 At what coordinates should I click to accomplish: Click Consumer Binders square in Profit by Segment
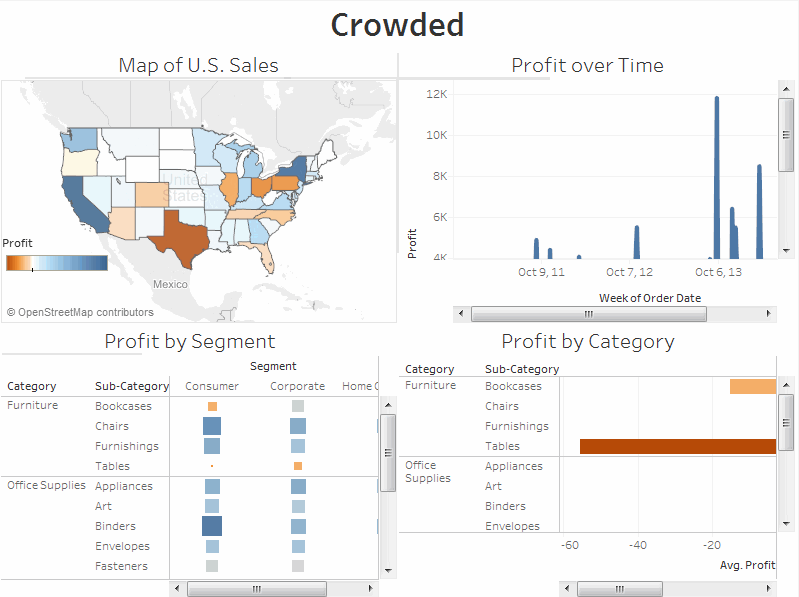click(x=212, y=526)
